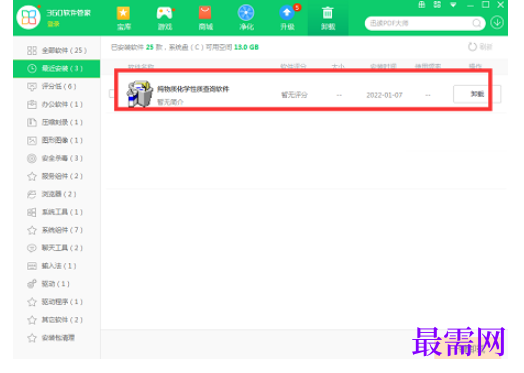524x373 pixels.
Task: Click the 驱动程序 (1) star icon
Action: (x=32, y=302)
